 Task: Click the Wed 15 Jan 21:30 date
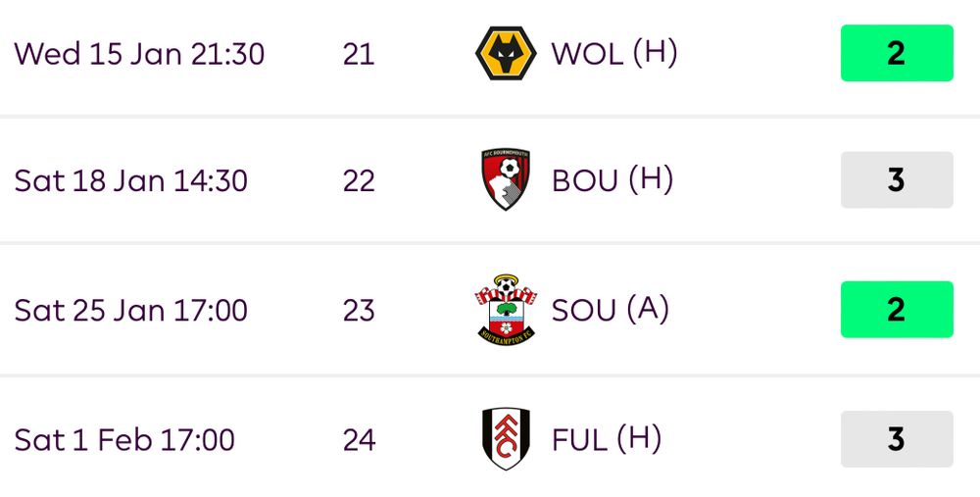click(x=139, y=54)
